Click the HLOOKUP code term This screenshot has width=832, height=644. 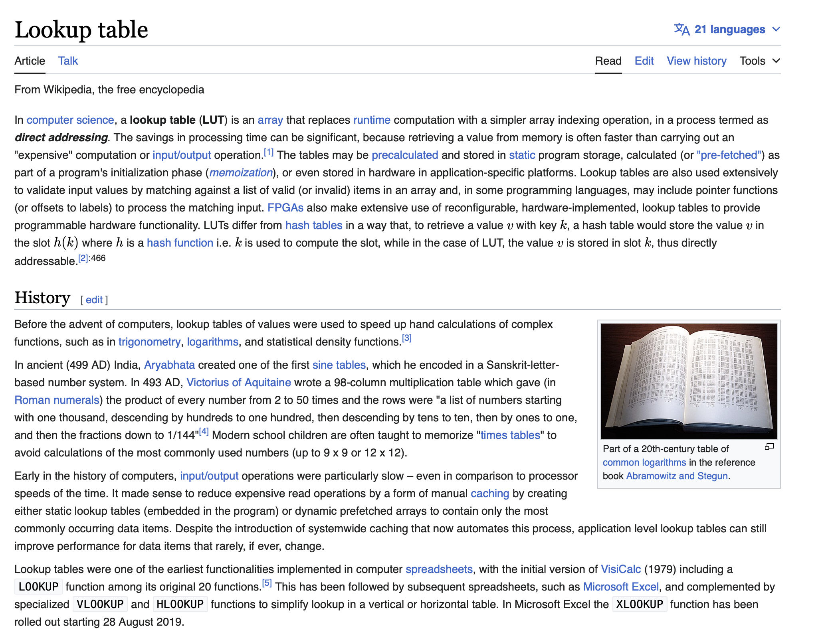(180, 604)
